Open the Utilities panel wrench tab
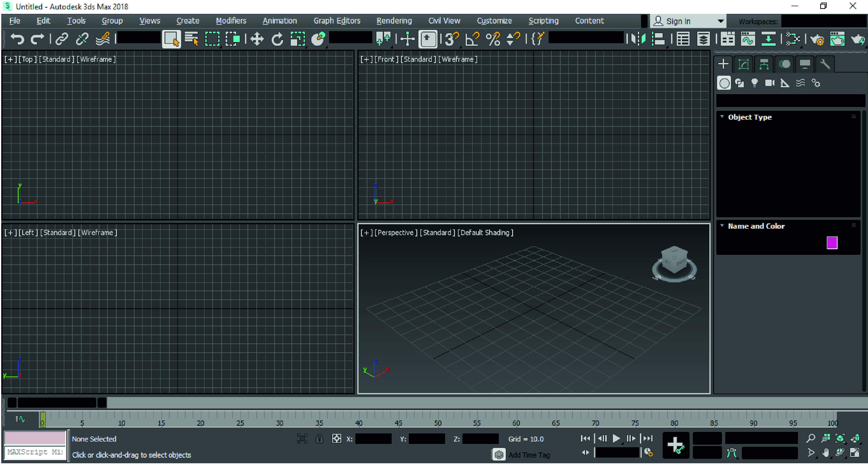868x465 pixels. pyautogui.click(x=825, y=64)
